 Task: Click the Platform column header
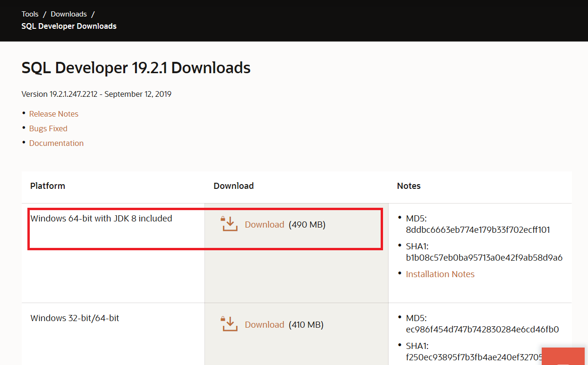48,186
